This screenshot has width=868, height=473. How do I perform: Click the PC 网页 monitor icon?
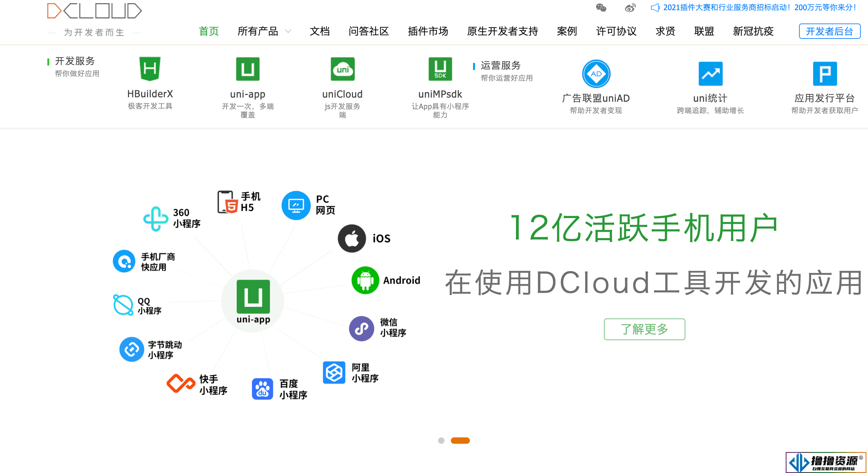(296, 205)
